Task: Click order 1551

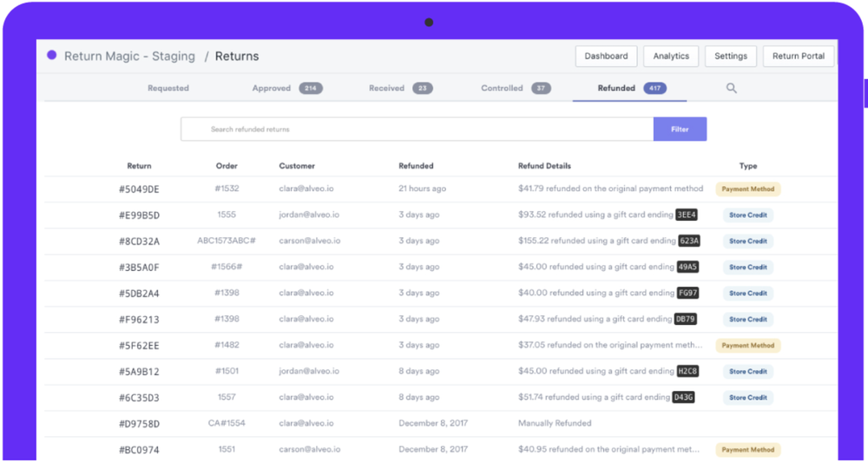Action: click(x=227, y=449)
